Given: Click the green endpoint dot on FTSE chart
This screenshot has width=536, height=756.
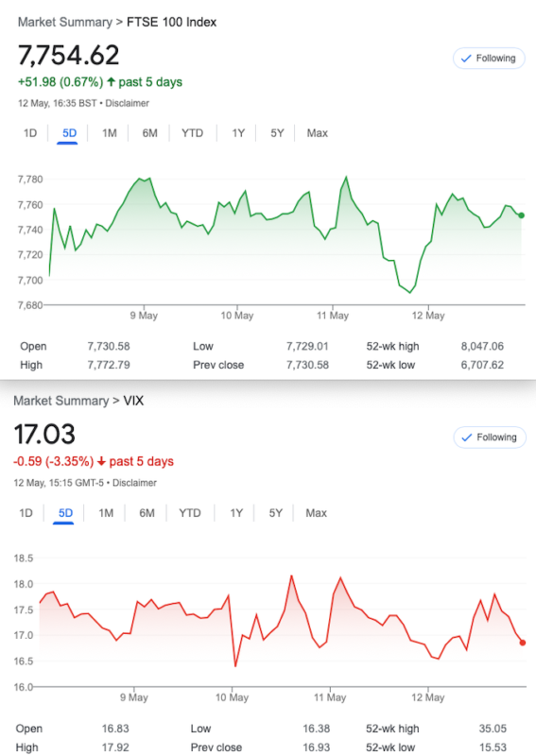Looking at the screenshot, I should point(521,215).
